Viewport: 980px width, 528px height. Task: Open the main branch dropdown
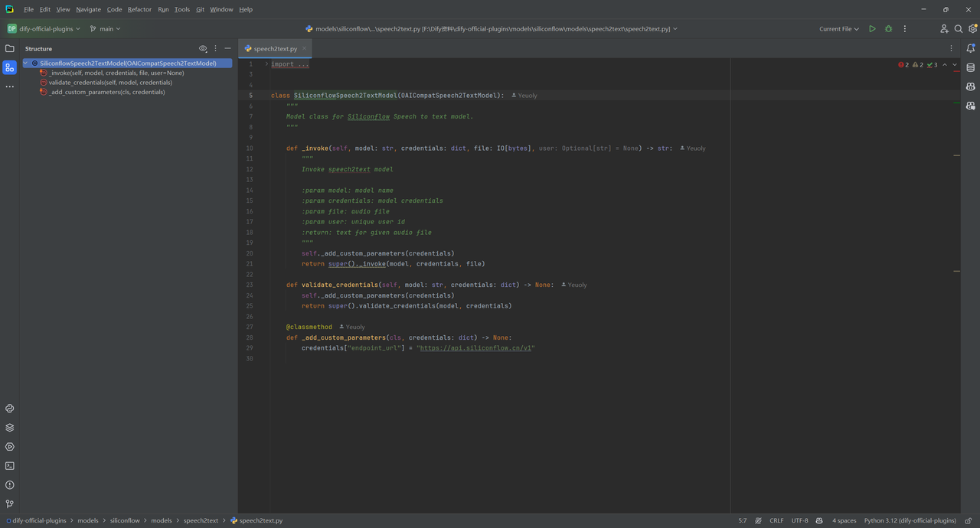pyautogui.click(x=106, y=29)
